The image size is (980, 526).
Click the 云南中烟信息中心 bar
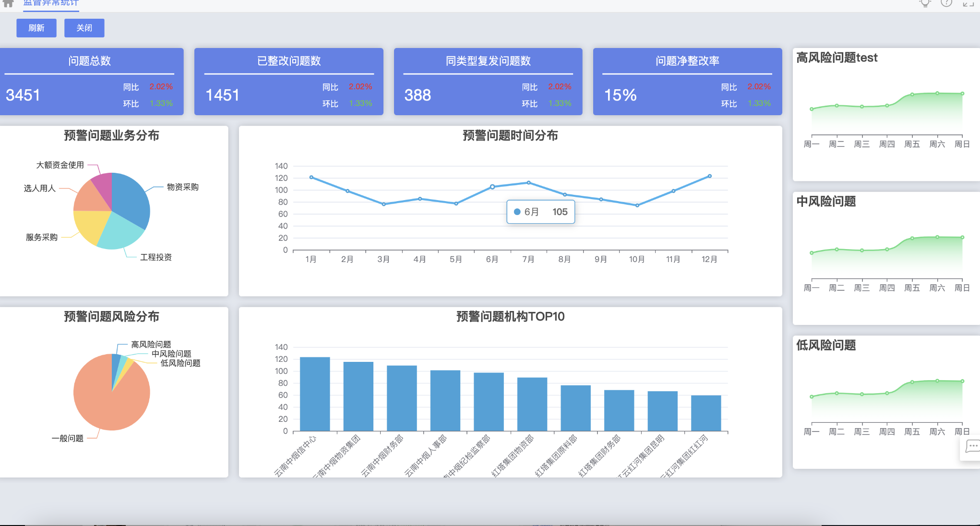coord(315,394)
